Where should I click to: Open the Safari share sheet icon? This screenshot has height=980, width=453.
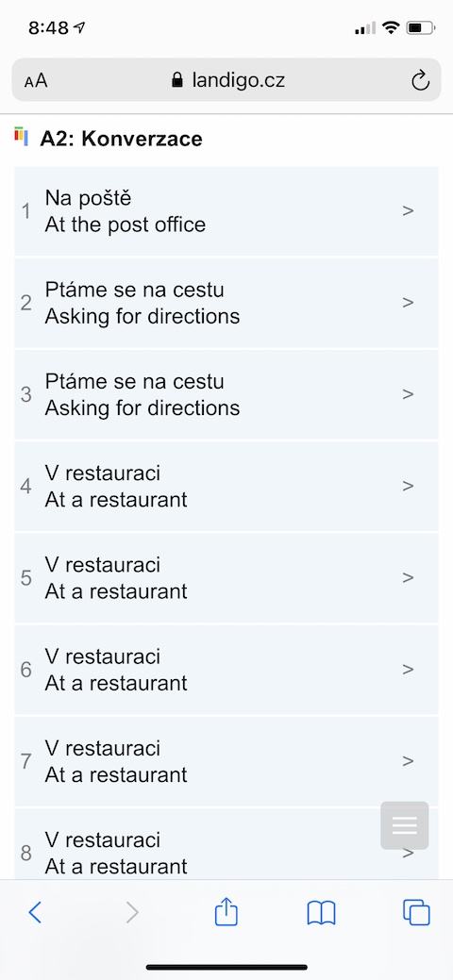[226, 911]
